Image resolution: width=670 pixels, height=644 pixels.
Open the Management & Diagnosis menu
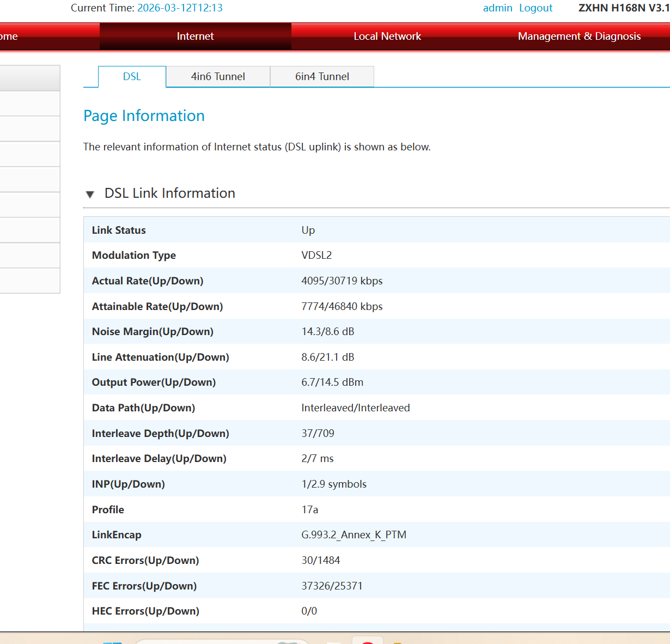[579, 36]
